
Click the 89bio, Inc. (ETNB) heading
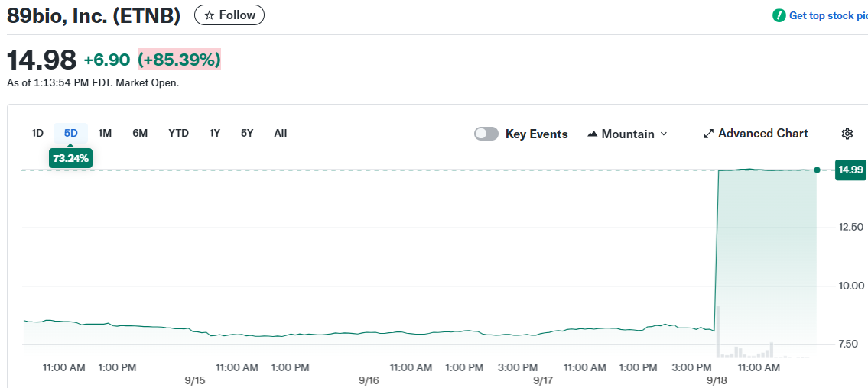tap(93, 15)
